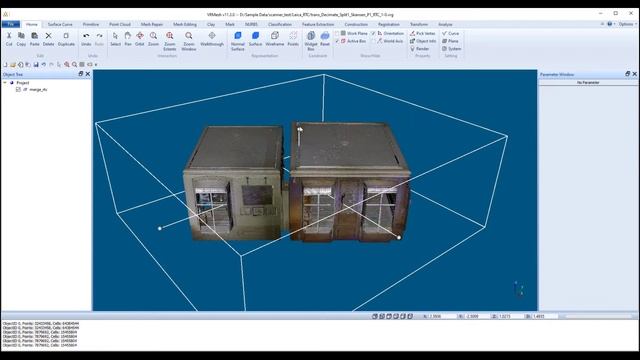
Task: Switch to the Registration tab
Action: [x=389, y=24]
